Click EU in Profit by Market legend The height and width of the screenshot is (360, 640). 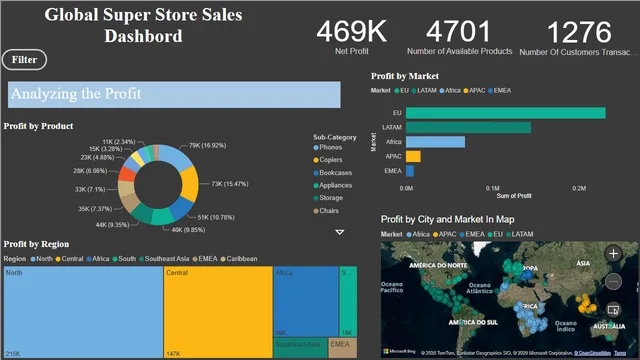pyautogui.click(x=402, y=91)
